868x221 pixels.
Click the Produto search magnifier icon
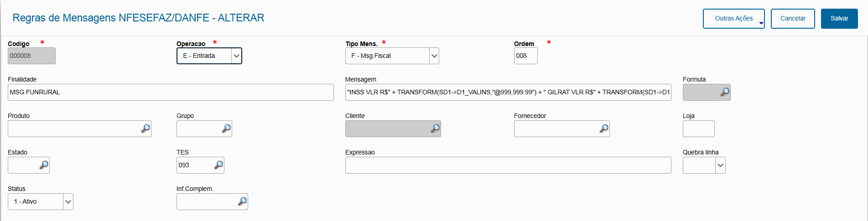pos(146,128)
